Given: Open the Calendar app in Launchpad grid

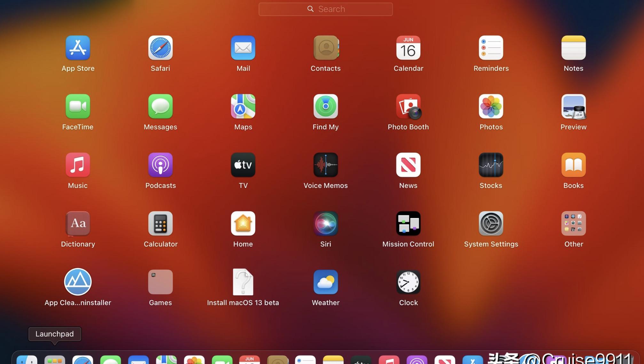Looking at the screenshot, I should [408, 48].
